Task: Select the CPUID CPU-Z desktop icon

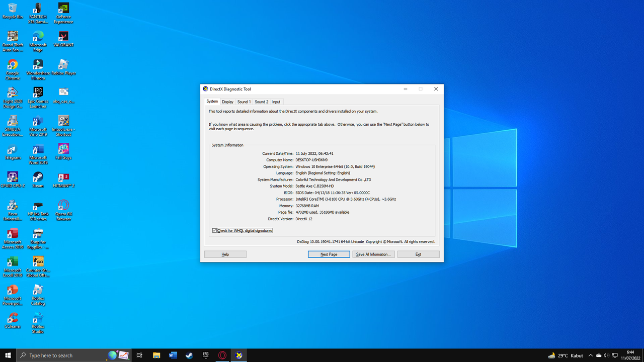Action: pos(13,180)
